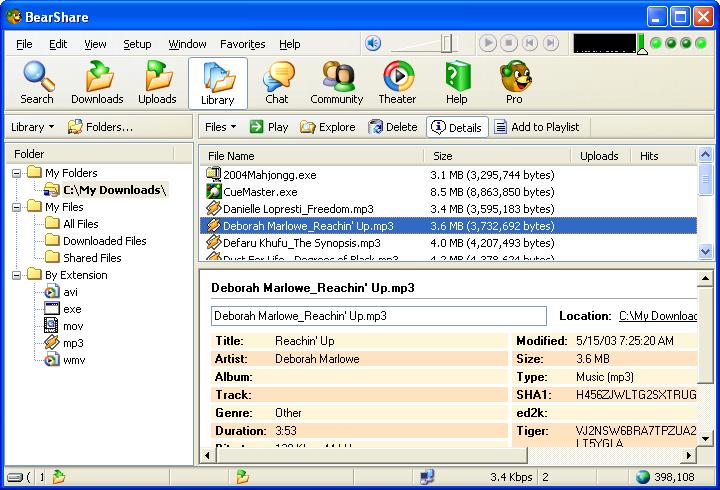Sort by the File Name column header
The width and height of the screenshot is (720, 490).
click(x=311, y=156)
